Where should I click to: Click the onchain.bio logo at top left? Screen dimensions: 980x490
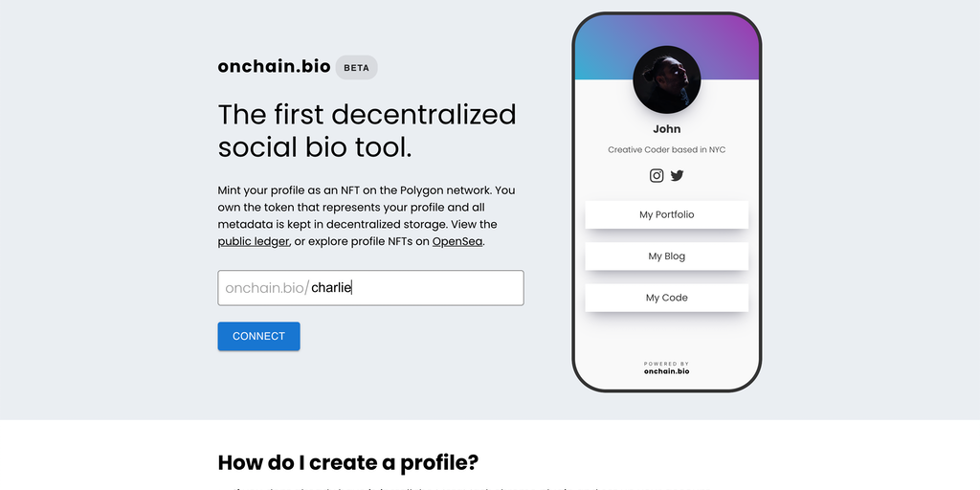point(274,66)
